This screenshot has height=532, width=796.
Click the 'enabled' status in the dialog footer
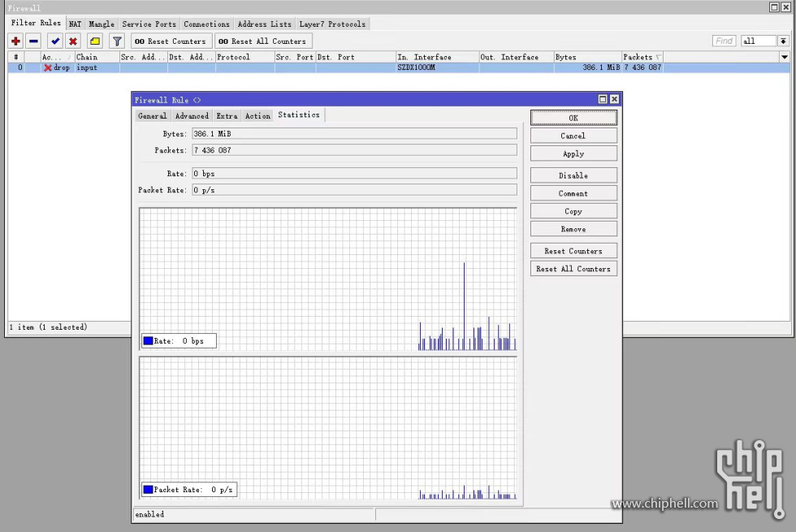149,514
